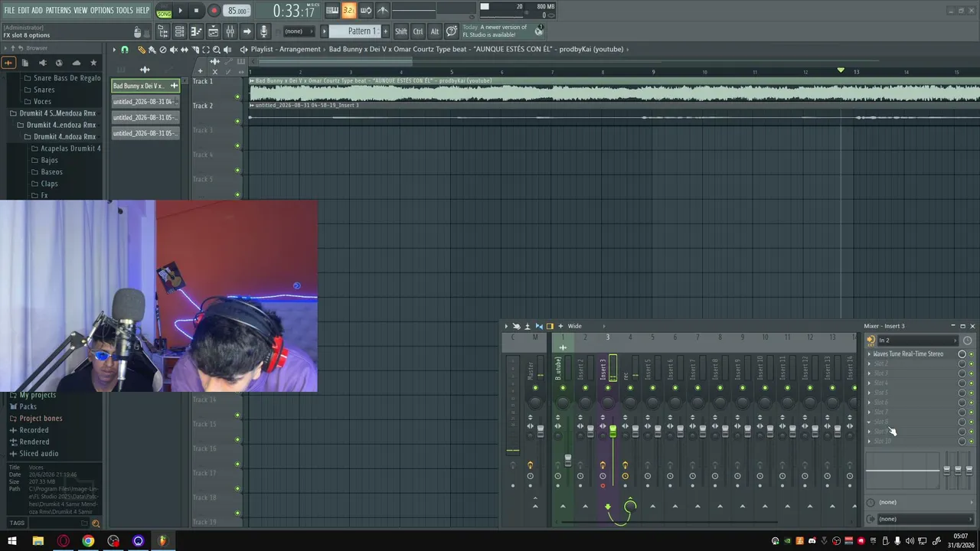This screenshot has height=551, width=980.
Task: Select the playlist Zoom magnifier tool
Action: [x=216, y=50]
